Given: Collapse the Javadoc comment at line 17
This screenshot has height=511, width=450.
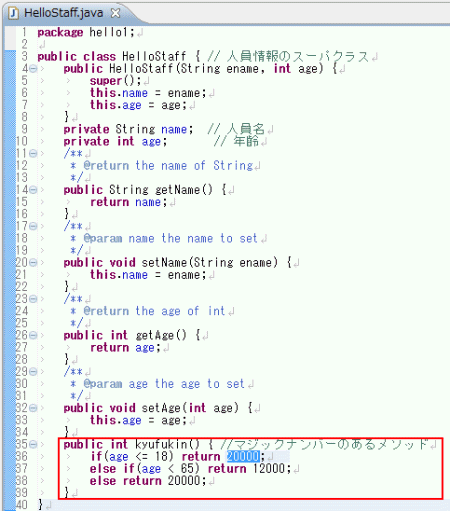Looking at the screenshot, I should tap(33, 226).
